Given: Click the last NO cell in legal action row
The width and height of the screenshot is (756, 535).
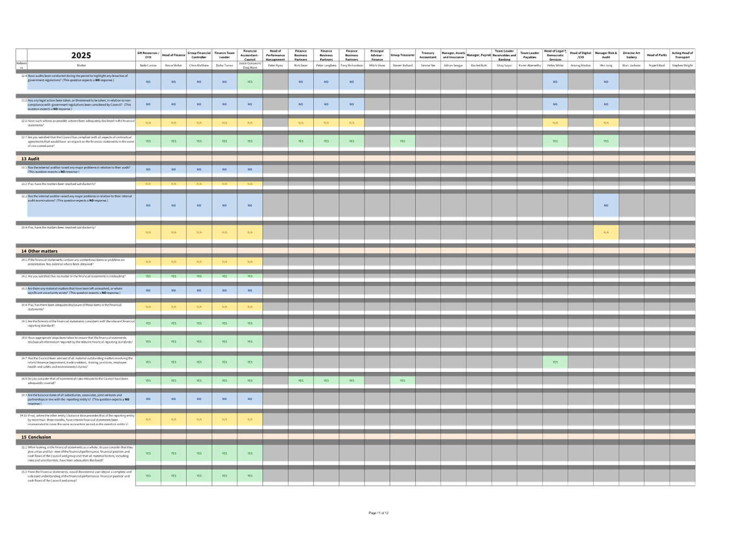Looking at the screenshot, I should [x=606, y=104].
